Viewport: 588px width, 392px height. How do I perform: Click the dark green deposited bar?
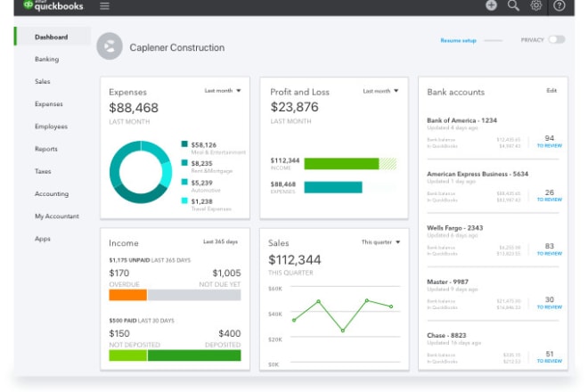(194, 355)
